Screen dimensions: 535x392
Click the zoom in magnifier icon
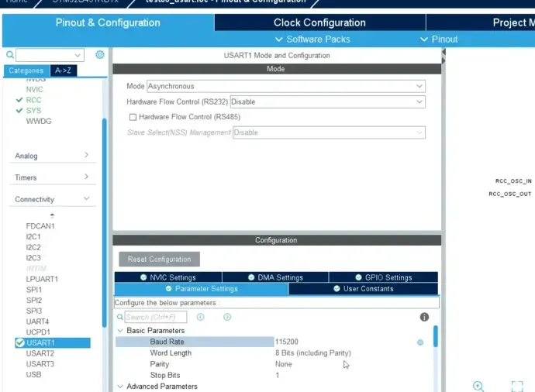tap(478, 386)
